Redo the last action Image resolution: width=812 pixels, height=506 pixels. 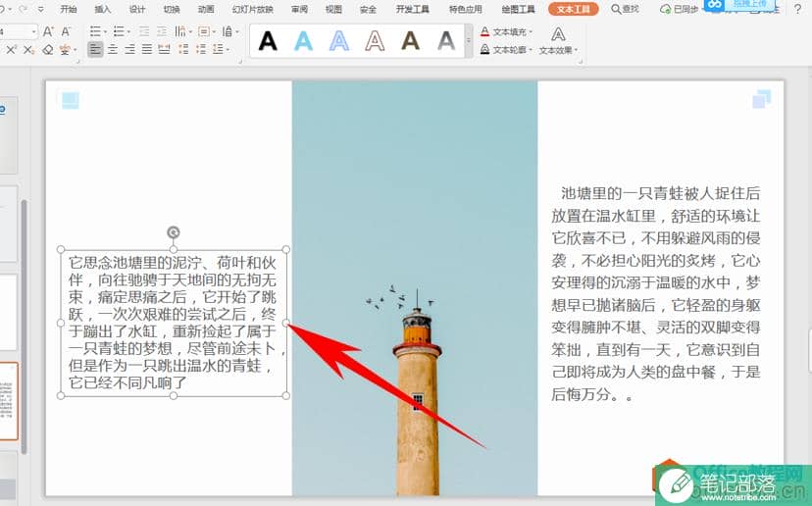pos(23,9)
